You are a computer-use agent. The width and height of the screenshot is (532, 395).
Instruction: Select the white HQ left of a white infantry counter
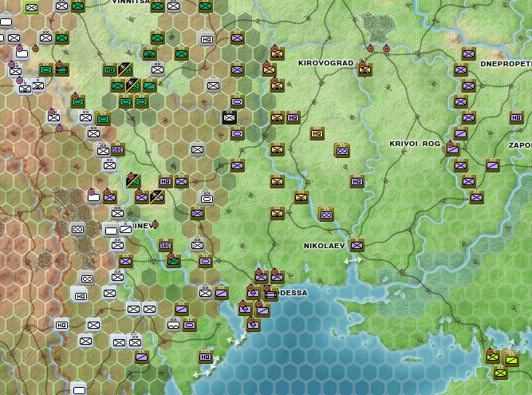click(61, 325)
